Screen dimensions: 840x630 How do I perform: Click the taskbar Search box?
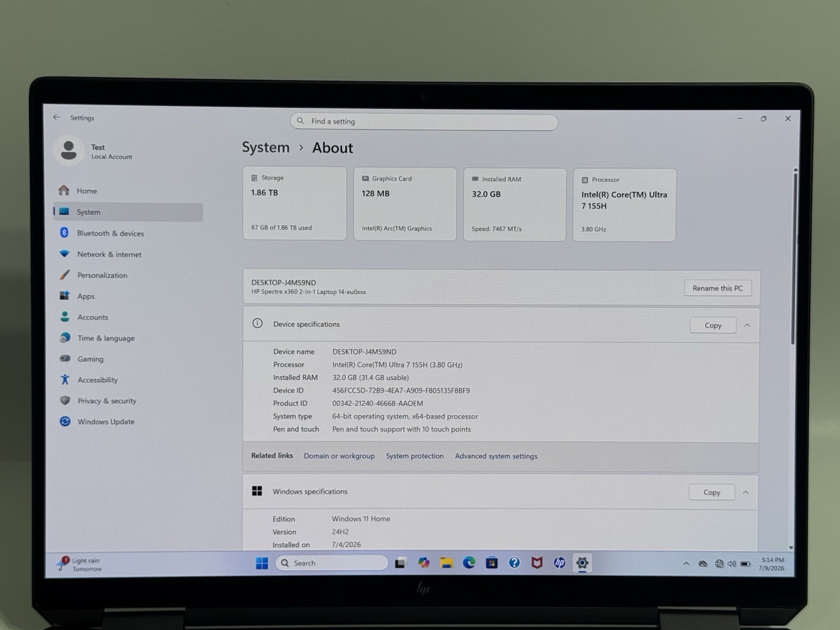pos(332,563)
